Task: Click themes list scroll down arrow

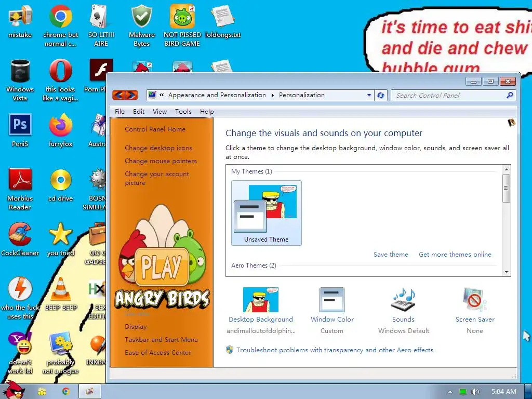Action: click(506, 272)
